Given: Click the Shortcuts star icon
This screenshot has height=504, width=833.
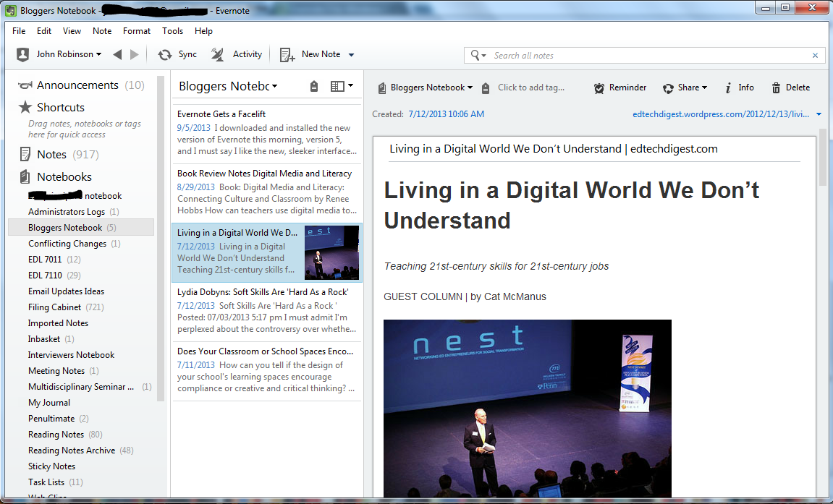Looking at the screenshot, I should coord(25,107).
